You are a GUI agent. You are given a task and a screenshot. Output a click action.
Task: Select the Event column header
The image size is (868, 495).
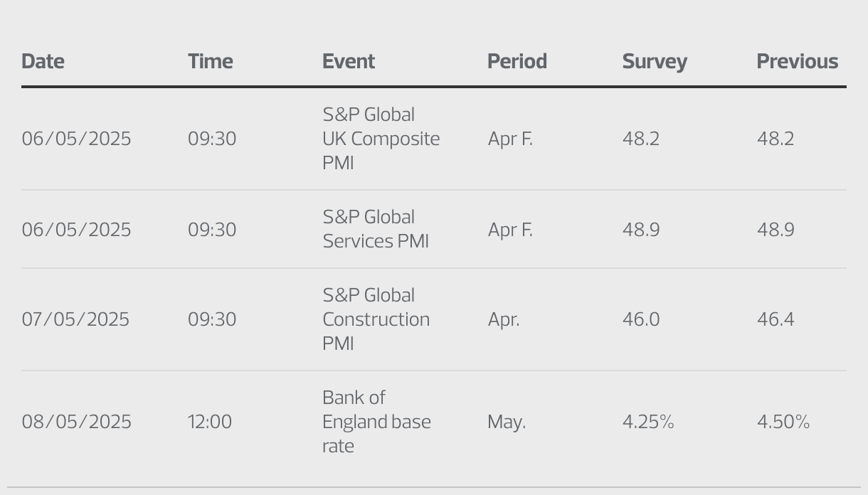(349, 61)
